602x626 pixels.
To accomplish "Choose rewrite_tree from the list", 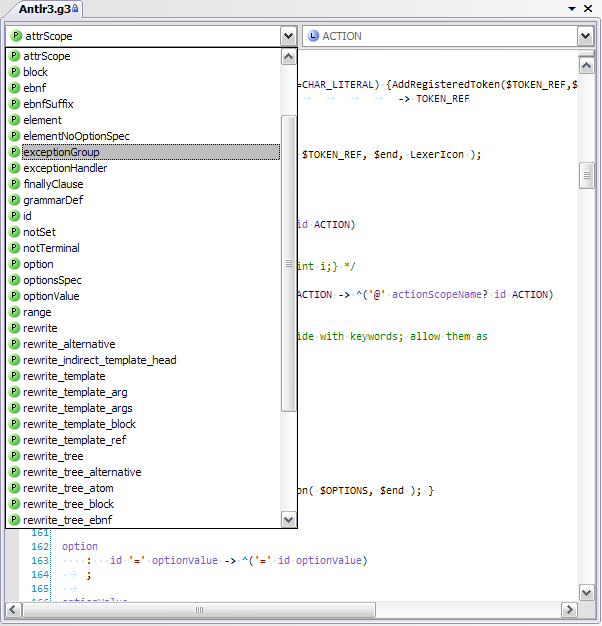I will coord(144,456).
